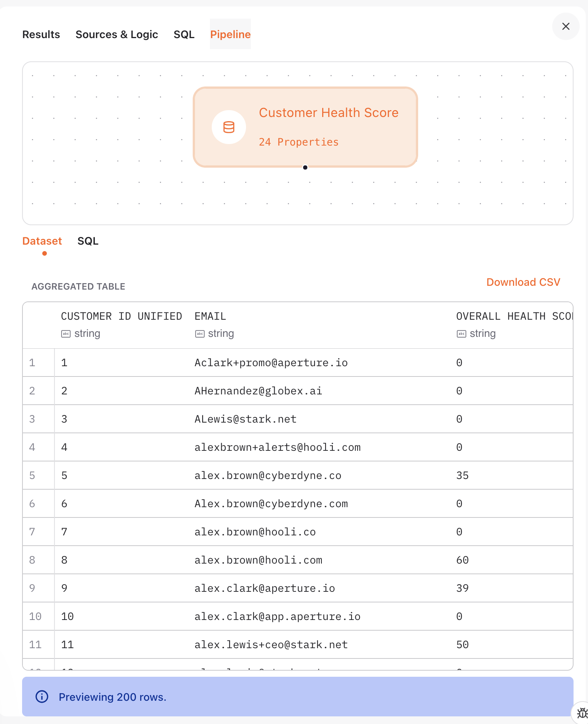
Task: Click the string type icon under Overall Health Score
Action: pyautogui.click(x=462, y=334)
